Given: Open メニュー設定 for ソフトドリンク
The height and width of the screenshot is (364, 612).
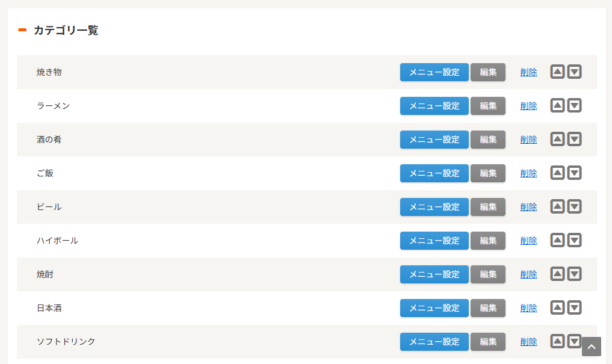Looking at the screenshot, I should (x=434, y=342).
